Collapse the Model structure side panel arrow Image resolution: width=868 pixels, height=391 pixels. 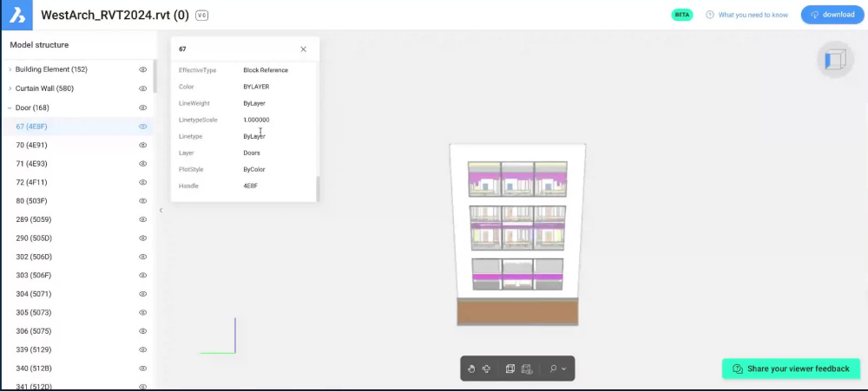pos(161,210)
